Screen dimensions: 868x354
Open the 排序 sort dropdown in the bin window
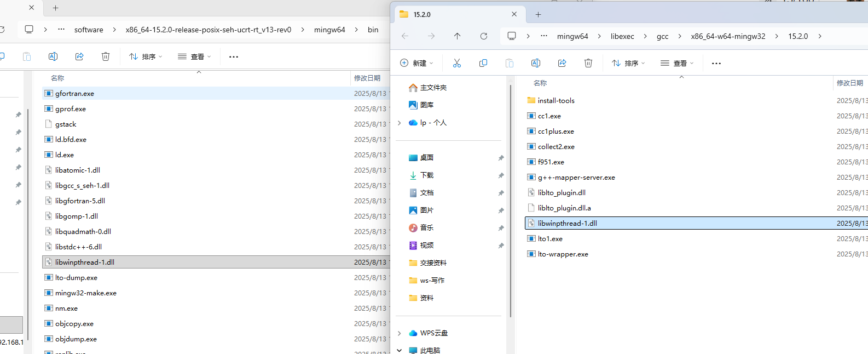click(x=146, y=56)
